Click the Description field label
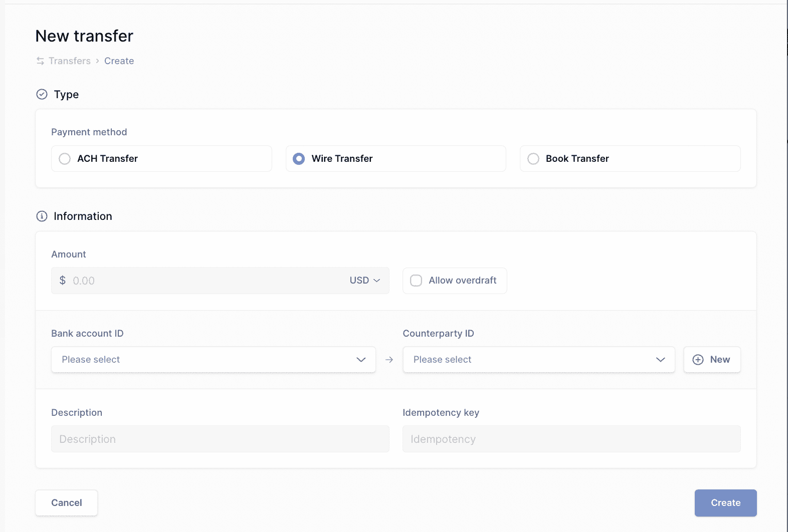Image resolution: width=788 pixels, height=532 pixels. pyautogui.click(x=77, y=412)
